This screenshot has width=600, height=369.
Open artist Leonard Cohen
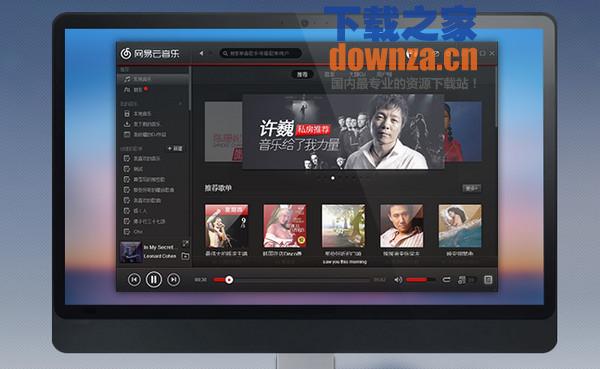point(160,256)
